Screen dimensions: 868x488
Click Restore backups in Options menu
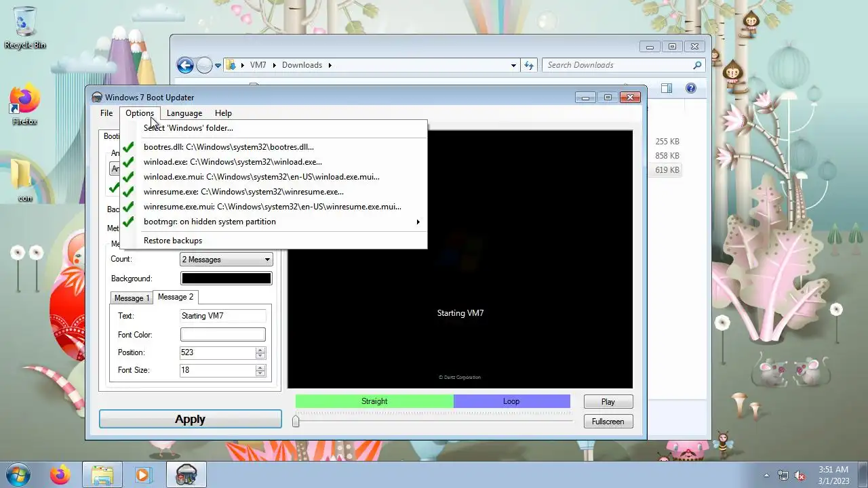pos(274,241)
